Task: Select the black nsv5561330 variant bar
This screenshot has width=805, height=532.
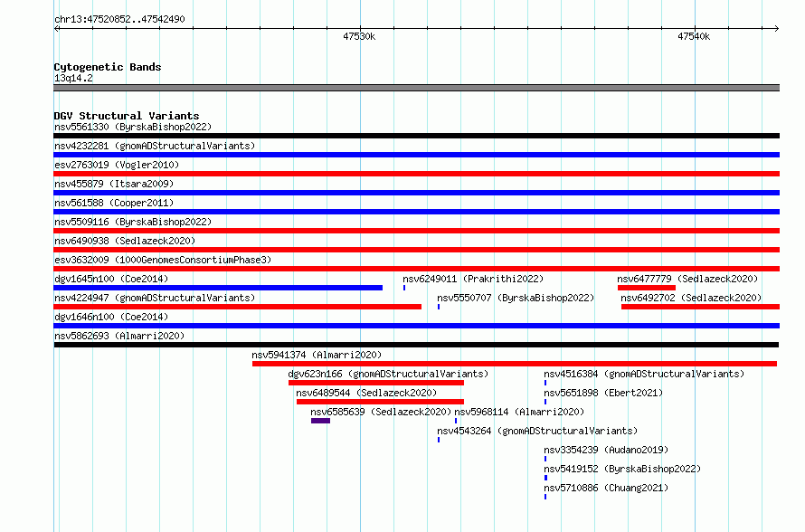Action: click(416, 136)
